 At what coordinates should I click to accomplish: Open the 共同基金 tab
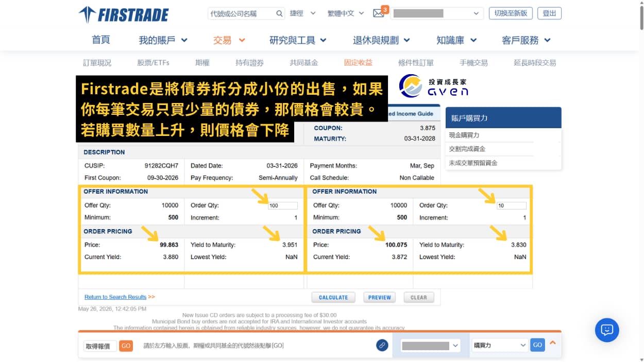click(x=304, y=63)
